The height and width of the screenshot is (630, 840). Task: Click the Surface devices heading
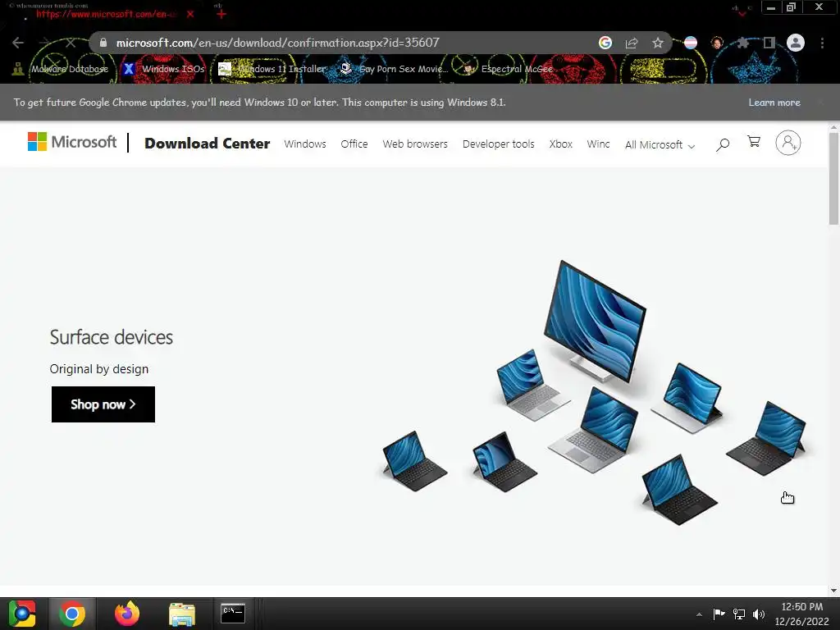pos(112,337)
